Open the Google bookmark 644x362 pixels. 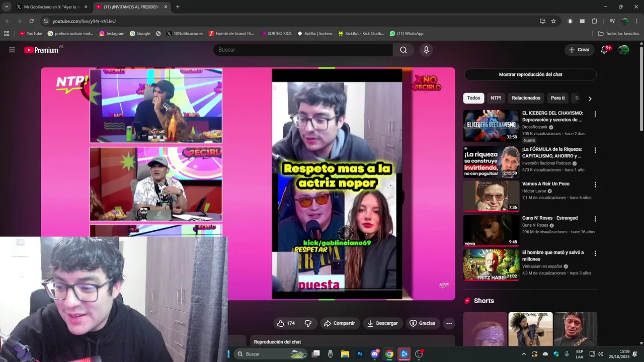(x=140, y=34)
